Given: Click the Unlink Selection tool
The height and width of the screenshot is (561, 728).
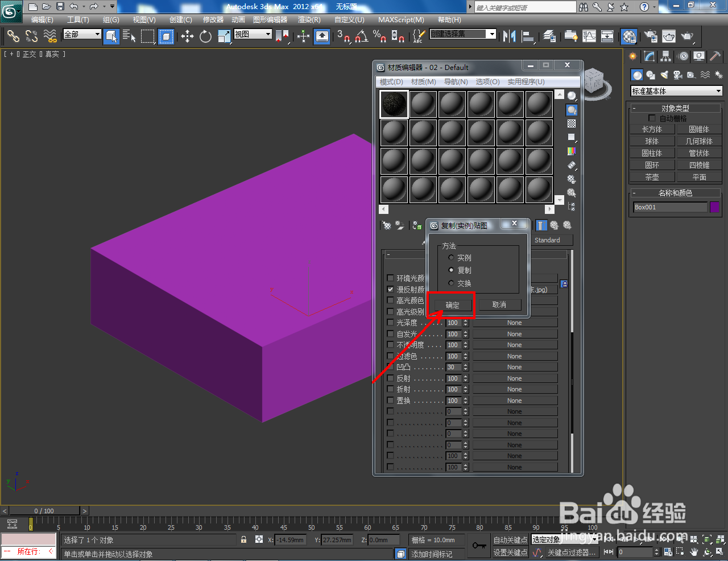Looking at the screenshot, I should point(31,36).
